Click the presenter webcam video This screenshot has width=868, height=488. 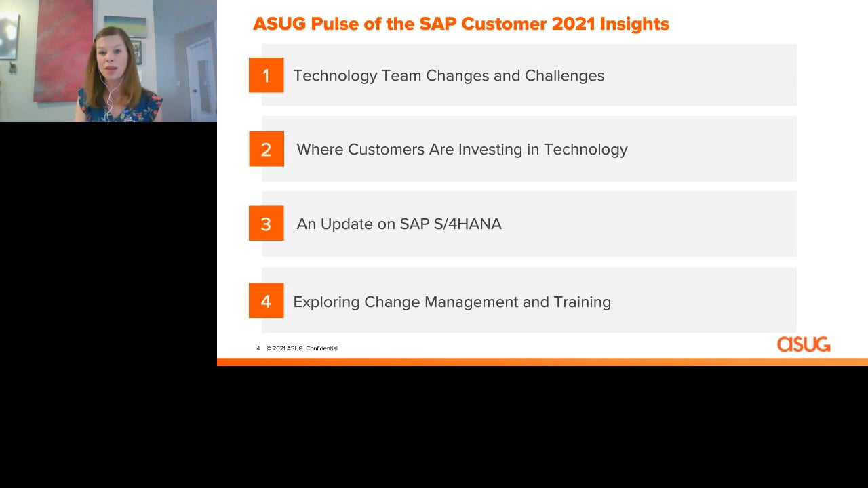tap(108, 61)
